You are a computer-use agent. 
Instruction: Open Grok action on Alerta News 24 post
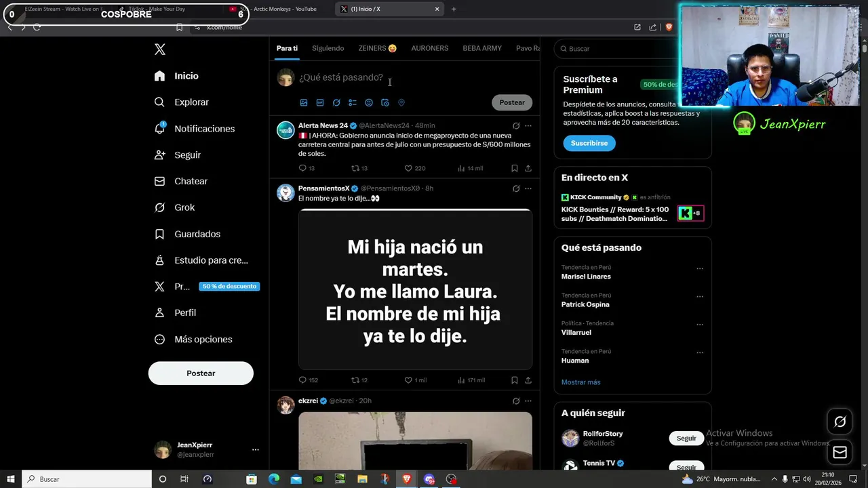tap(516, 125)
